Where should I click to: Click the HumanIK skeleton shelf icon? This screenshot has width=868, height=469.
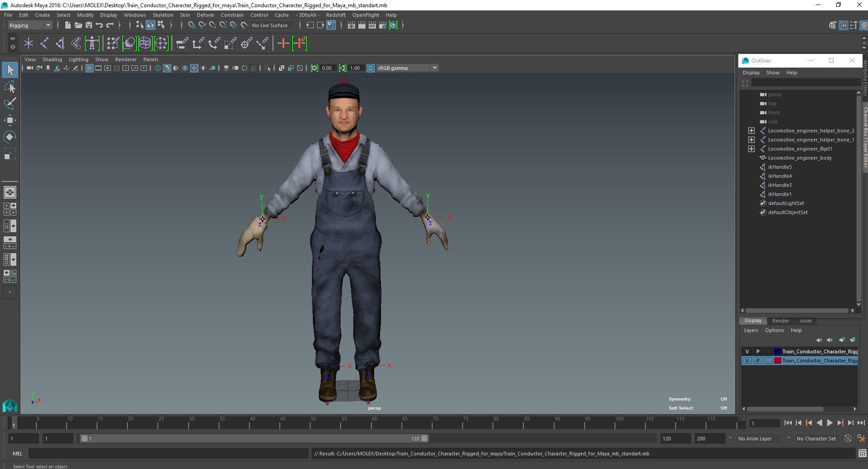(92, 44)
